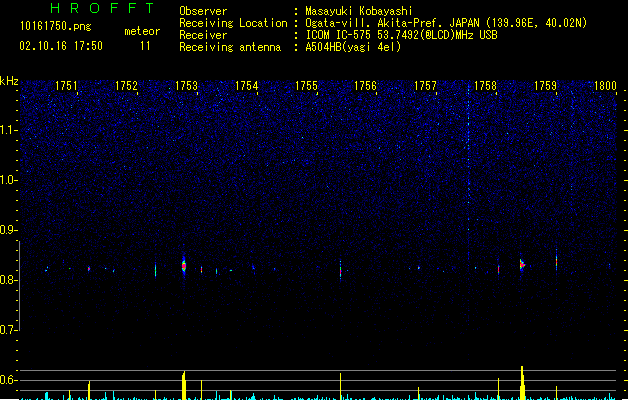Click the bright meteor echo near 1753

(x=184, y=265)
